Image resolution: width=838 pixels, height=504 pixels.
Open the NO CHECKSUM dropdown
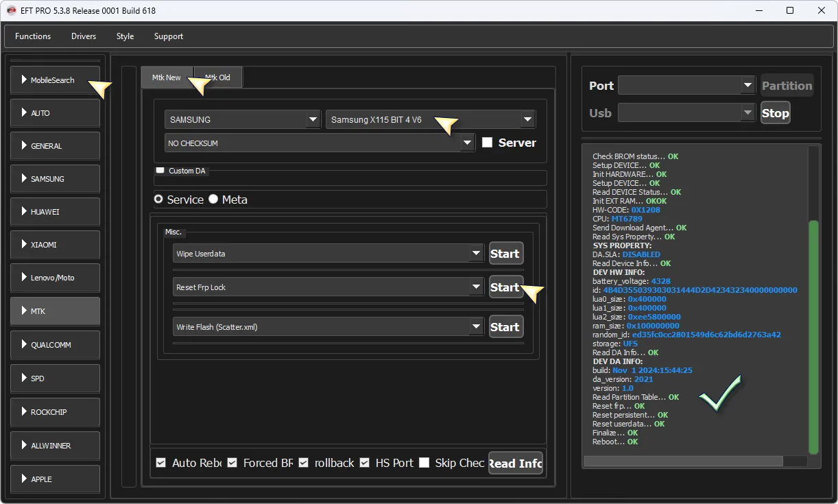tap(320, 143)
